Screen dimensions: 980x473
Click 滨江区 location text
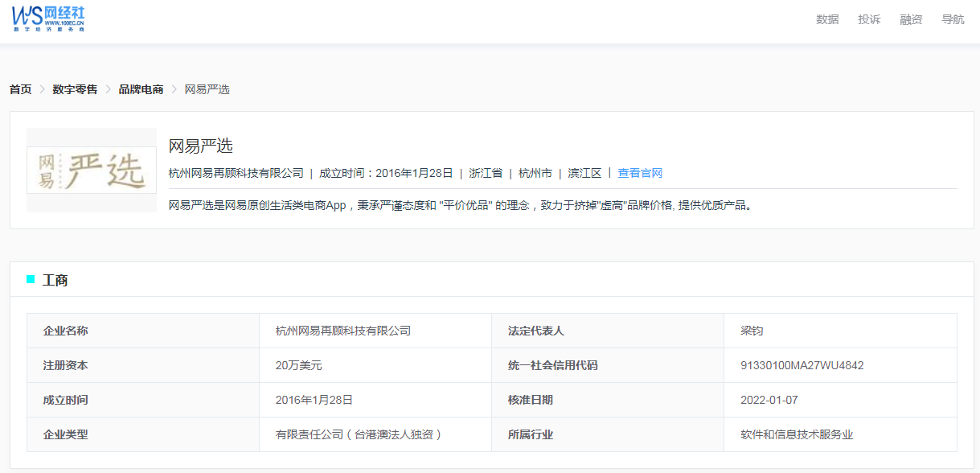point(584,173)
